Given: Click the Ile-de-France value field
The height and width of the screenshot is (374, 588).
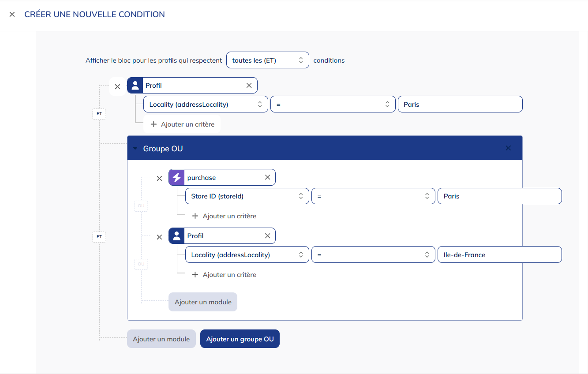Looking at the screenshot, I should point(499,255).
